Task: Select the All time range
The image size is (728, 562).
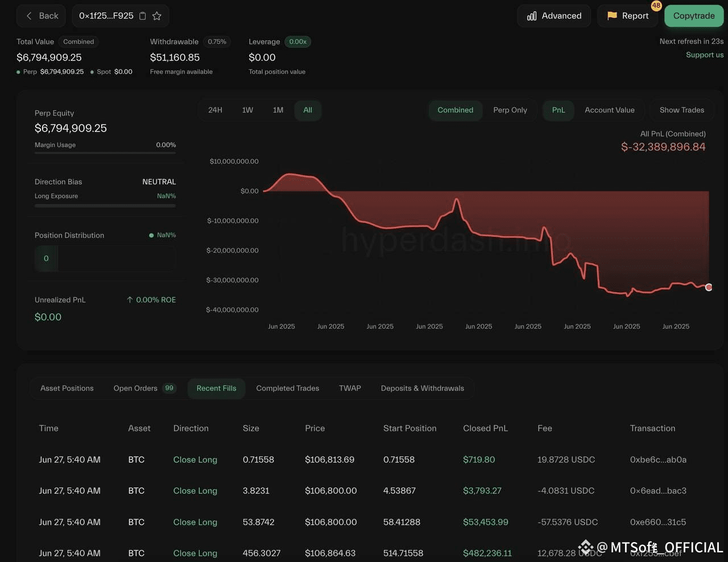Action: (x=308, y=110)
